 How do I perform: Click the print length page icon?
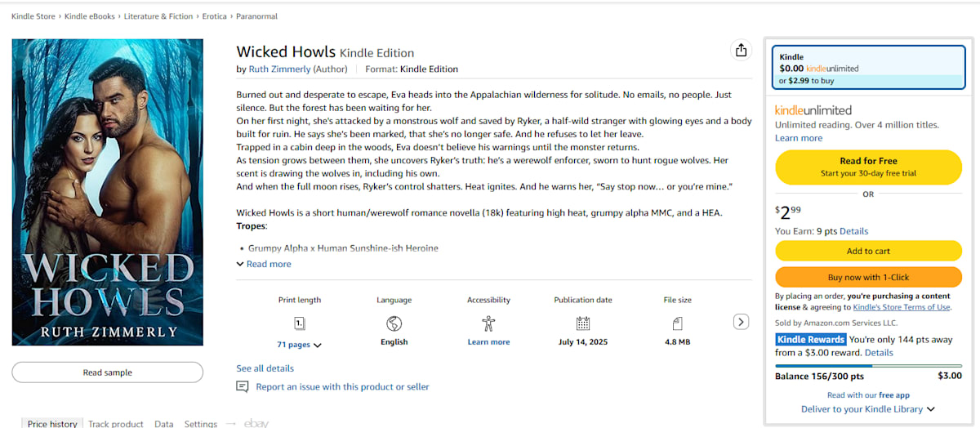(x=299, y=323)
